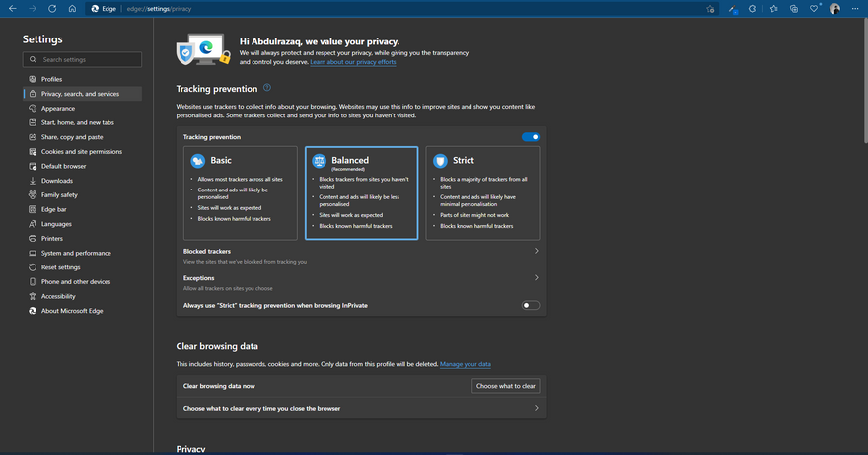The height and width of the screenshot is (455, 868).
Task: Open the profile avatar in the toolbar
Action: pyautogui.click(x=835, y=8)
